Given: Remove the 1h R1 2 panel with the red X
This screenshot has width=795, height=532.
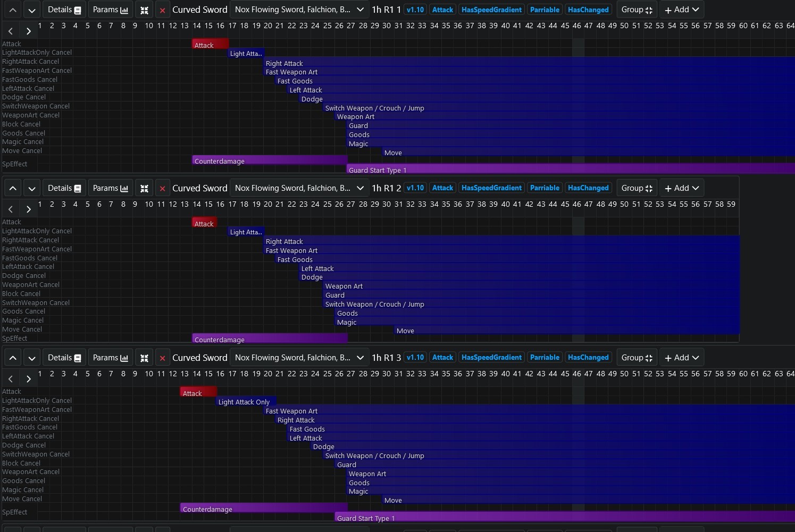Looking at the screenshot, I should pyautogui.click(x=162, y=188).
